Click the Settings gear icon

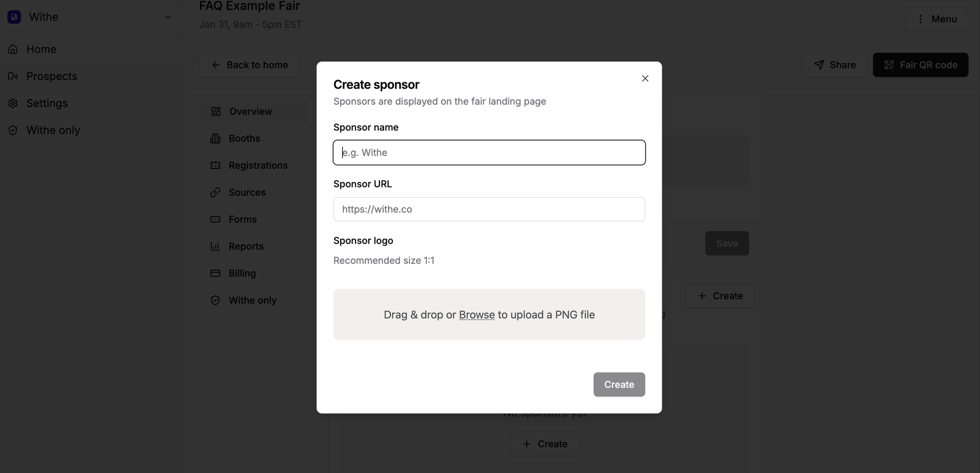click(13, 104)
